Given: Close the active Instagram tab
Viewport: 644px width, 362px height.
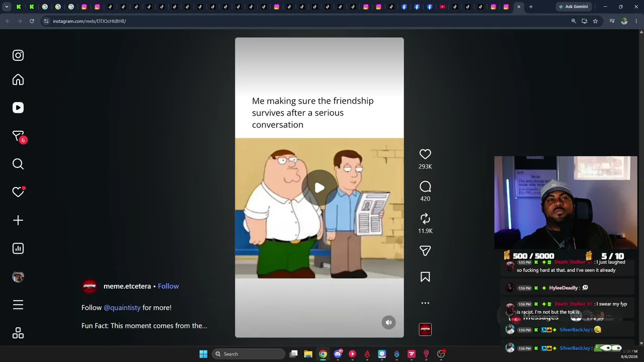Looking at the screenshot, I should [x=519, y=7].
